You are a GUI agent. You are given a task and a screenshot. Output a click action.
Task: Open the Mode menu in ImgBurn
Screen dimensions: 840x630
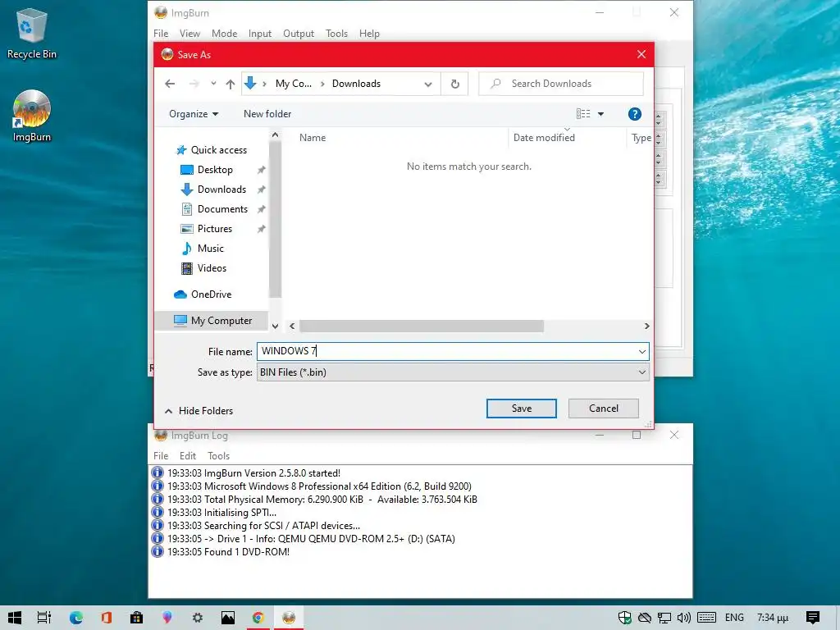point(224,33)
